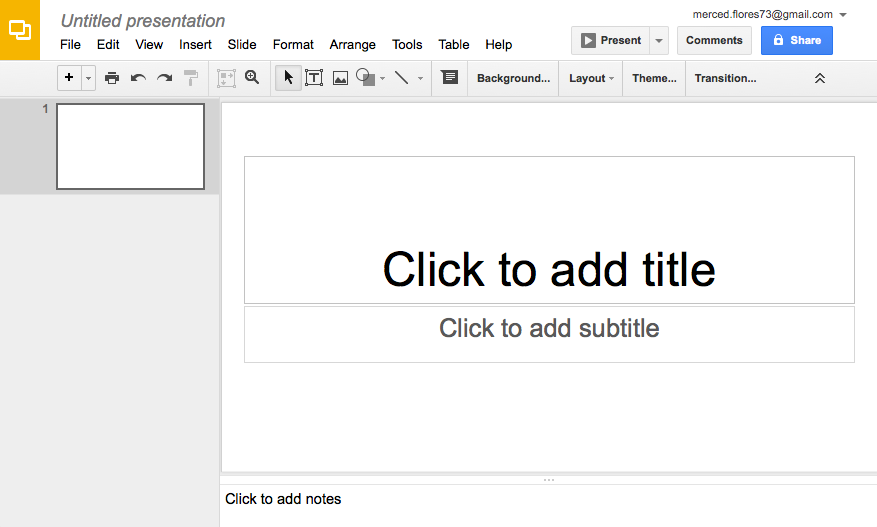Image resolution: width=877 pixels, height=527 pixels.
Task: Click the redo arrow icon
Action: 164,78
